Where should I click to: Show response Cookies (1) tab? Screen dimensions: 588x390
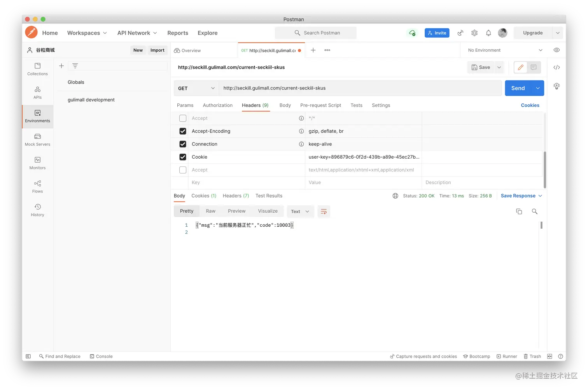click(x=204, y=196)
